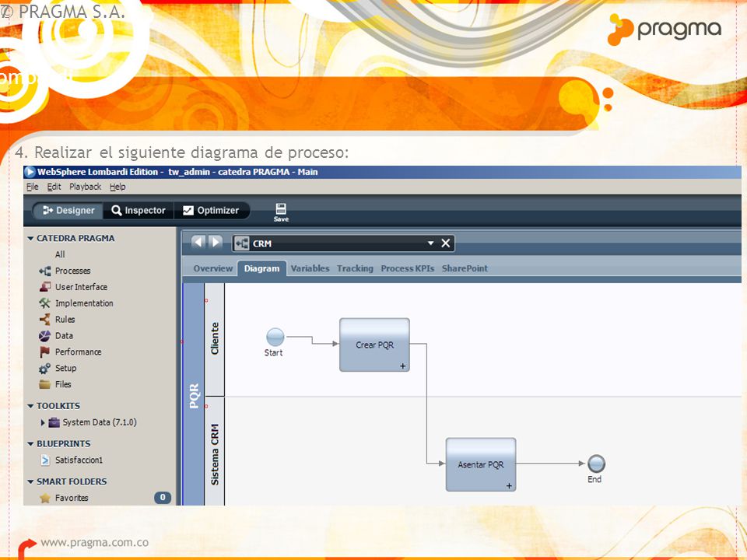This screenshot has width=747, height=560.
Task: Click the Files folder icon
Action: tap(45, 384)
